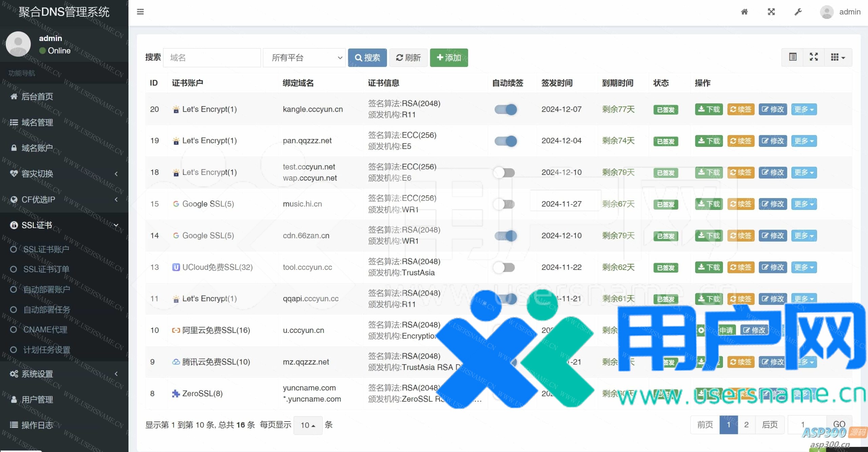Viewport: 868px width, 452px height.
Task: Enable auto-renew for music.hi.cn
Action: [504, 204]
